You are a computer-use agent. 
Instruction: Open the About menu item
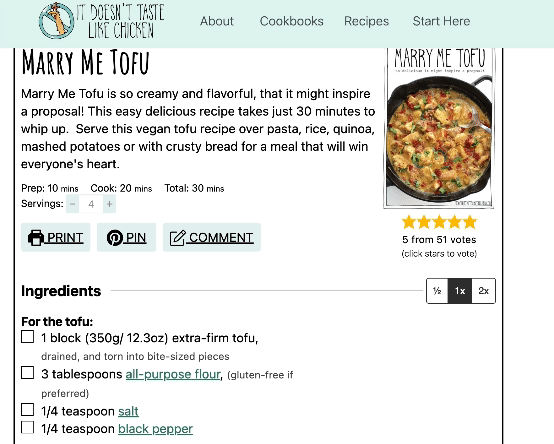point(217,21)
